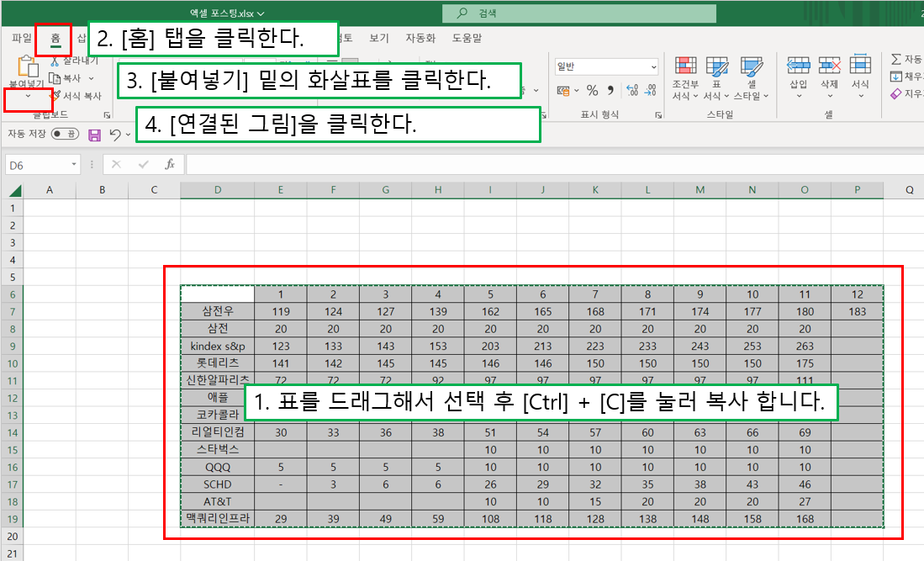Viewport: 924px width, 561px height.
Task: Expand the Delete (삭제) dropdown arrow
Action: click(829, 96)
